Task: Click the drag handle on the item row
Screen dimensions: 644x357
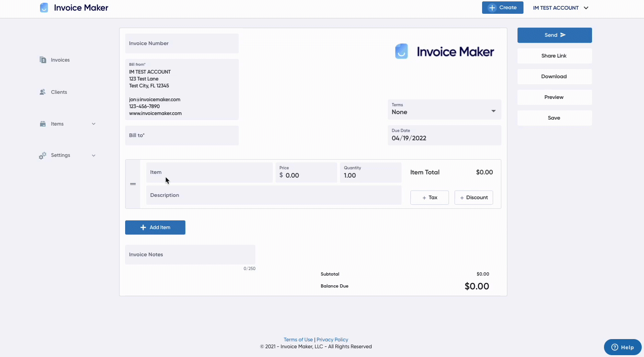Action: (x=133, y=184)
